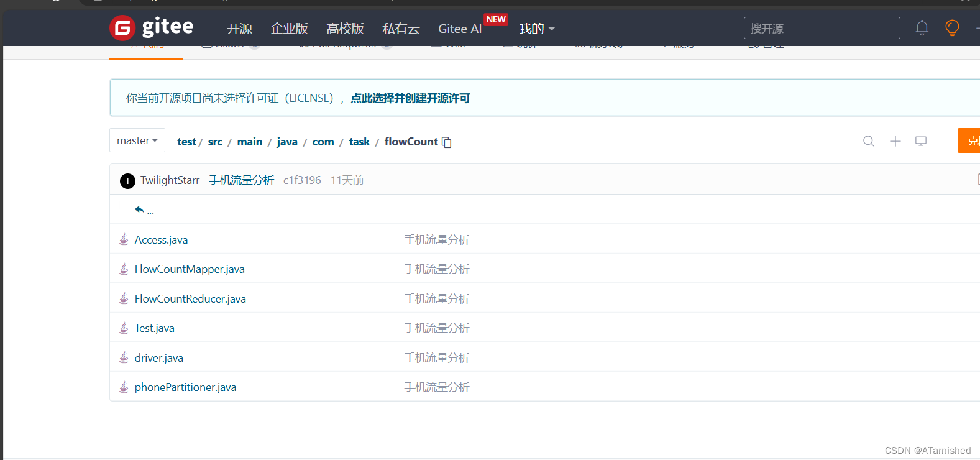The height and width of the screenshot is (460, 980).
Task: Click the orange lightbulb icon
Action: click(x=952, y=28)
